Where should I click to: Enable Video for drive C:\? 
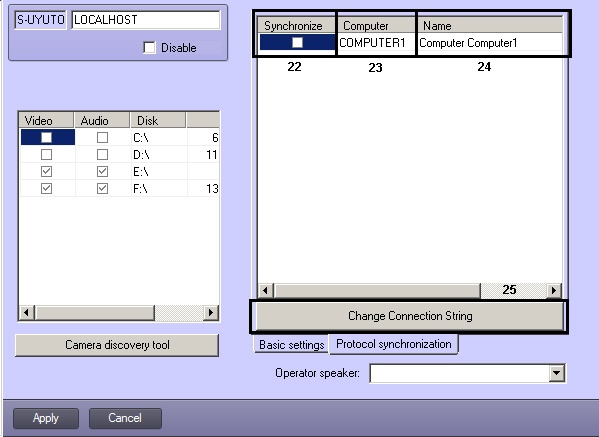click(x=46, y=137)
